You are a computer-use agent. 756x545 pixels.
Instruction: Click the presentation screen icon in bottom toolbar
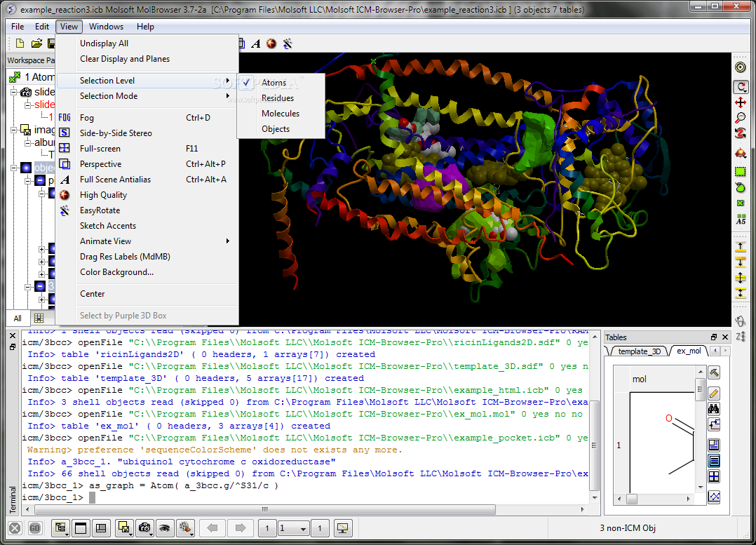tap(343, 528)
